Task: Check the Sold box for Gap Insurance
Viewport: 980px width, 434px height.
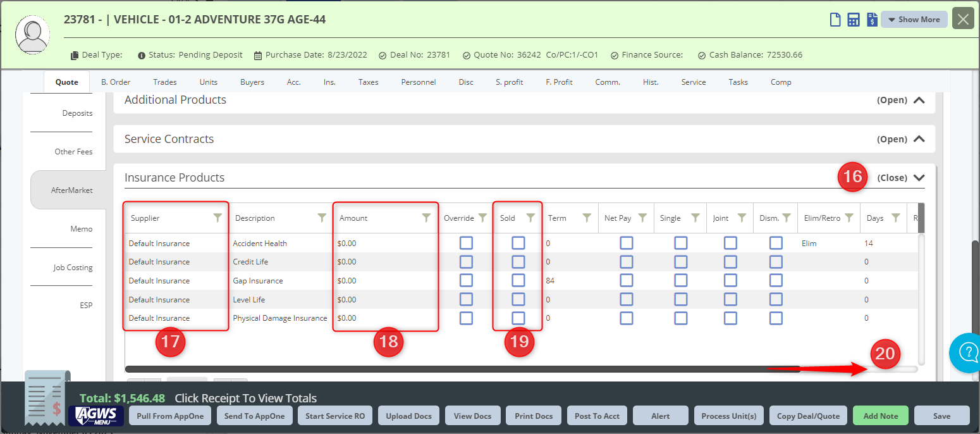Action: tap(518, 280)
